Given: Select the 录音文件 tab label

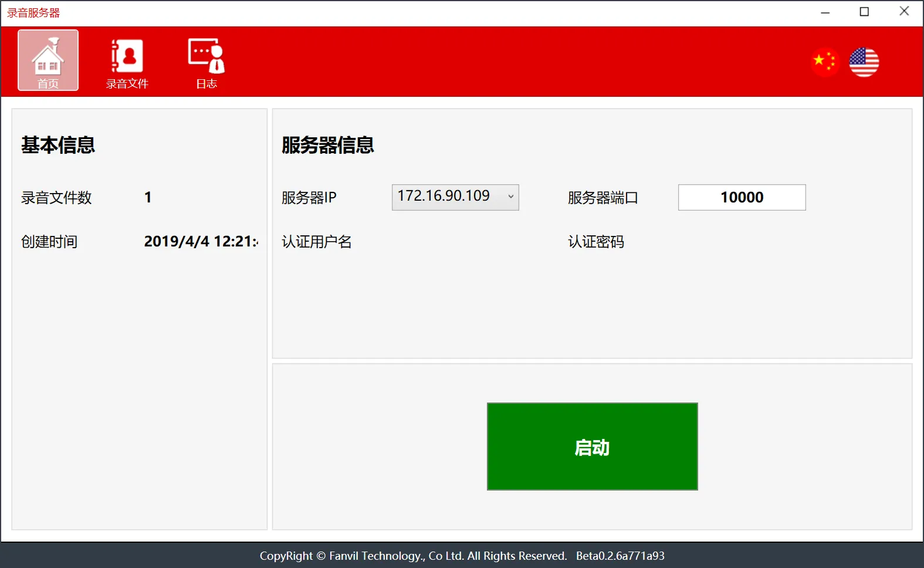Looking at the screenshot, I should click(127, 84).
